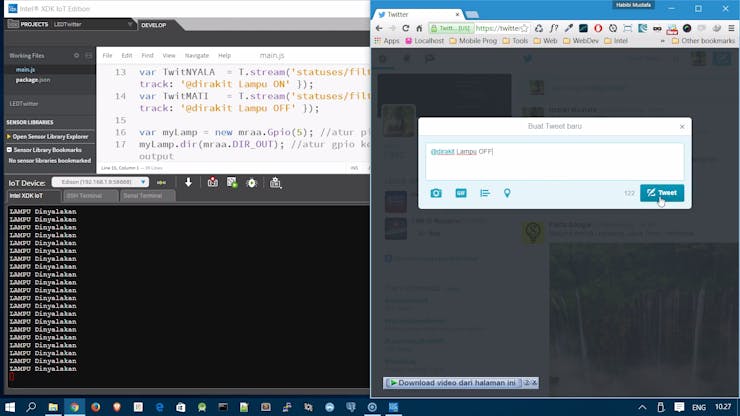Image resolution: width=740 pixels, height=416 pixels.
Task: Click the Opera red O extension icon
Action: click(598, 28)
